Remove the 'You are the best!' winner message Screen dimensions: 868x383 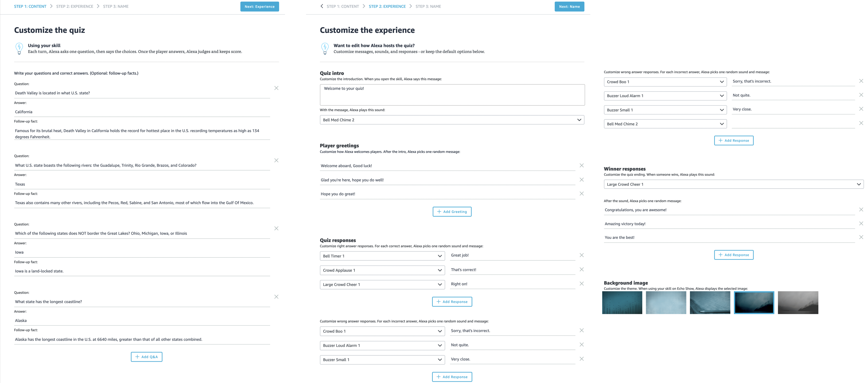861,237
